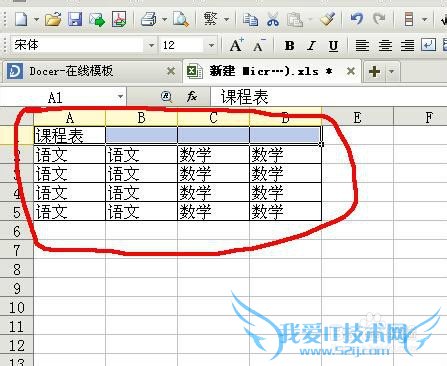Select cell A1 containing 课程表
This screenshot has width=447, height=366.
pos(69,135)
